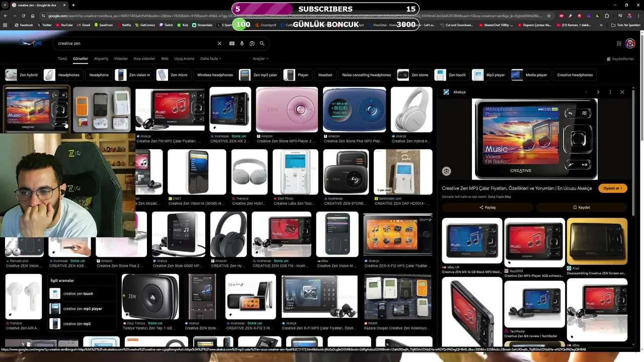Open Twitch bookmark in bookmarks bar
The height and width of the screenshot is (362, 644).
point(166,25)
